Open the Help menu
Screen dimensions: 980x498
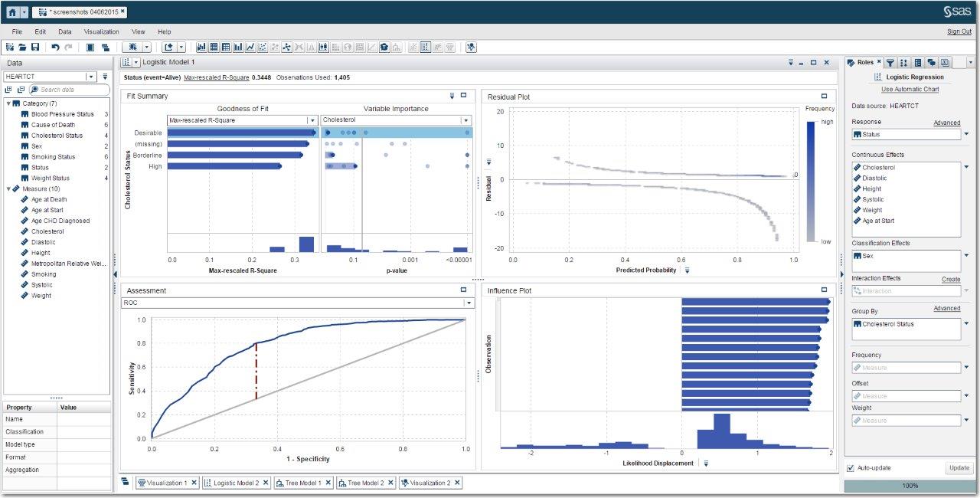pos(165,31)
